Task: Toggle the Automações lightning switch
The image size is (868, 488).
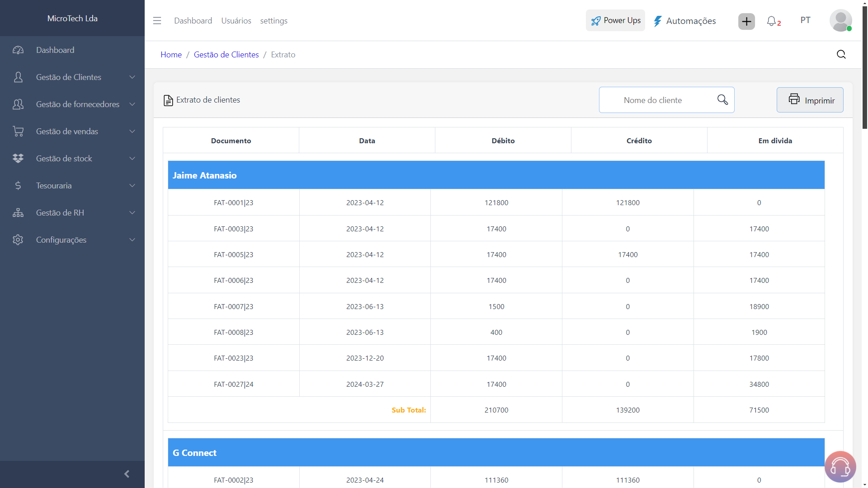Action: click(x=658, y=21)
